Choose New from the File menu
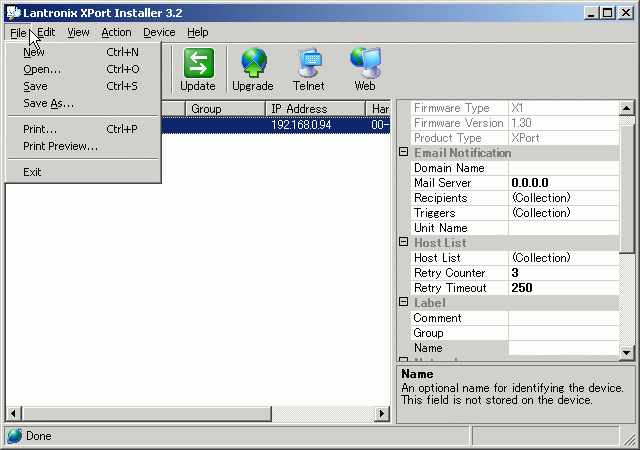This screenshot has height=450, width=640. coord(83,52)
